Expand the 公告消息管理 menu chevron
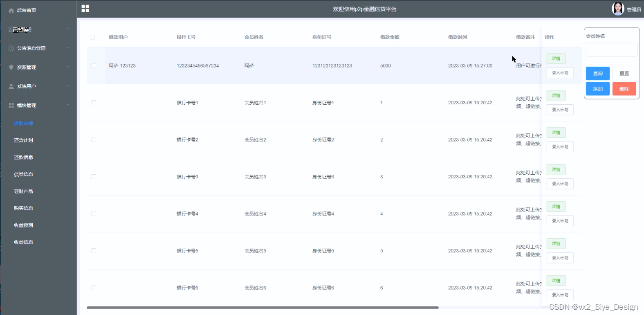644x315 pixels. 68,47
